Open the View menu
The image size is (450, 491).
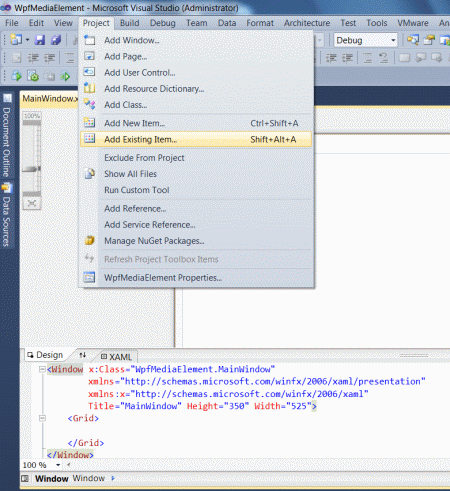pos(63,23)
